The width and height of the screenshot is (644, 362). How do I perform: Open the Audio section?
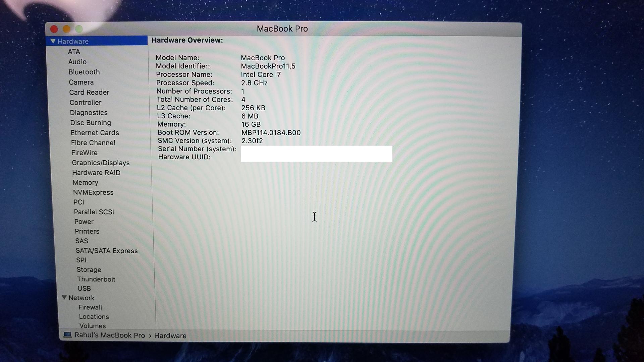tap(77, 62)
